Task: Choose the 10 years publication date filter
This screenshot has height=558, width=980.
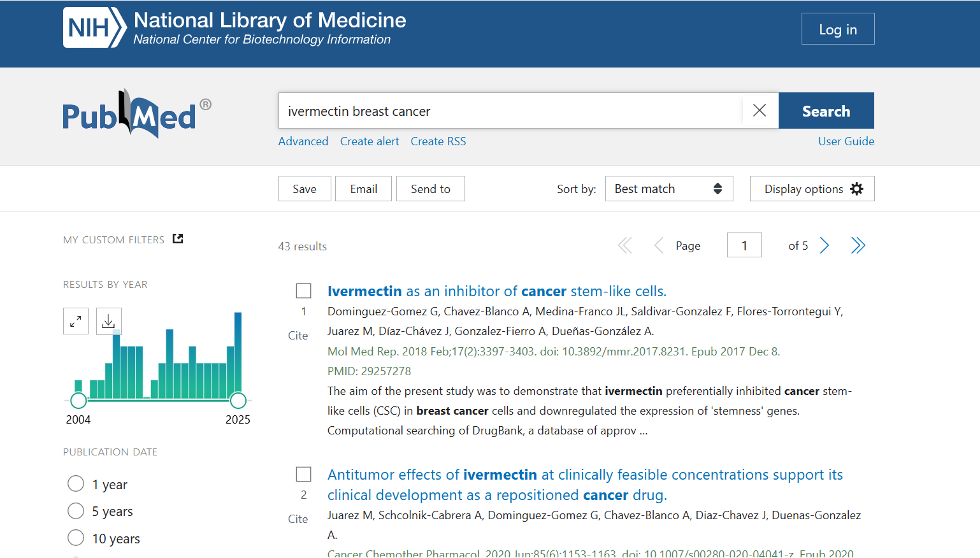Action: click(76, 538)
